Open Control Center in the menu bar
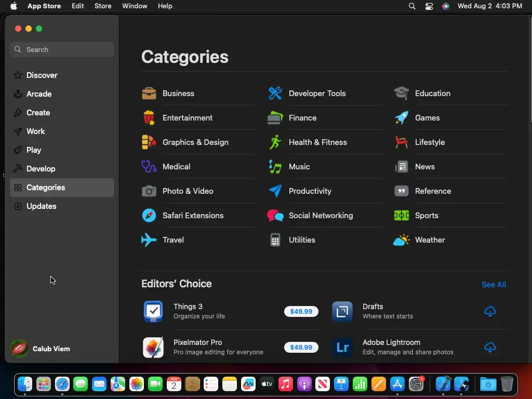Viewport: 532px width, 399px height. coord(429,6)
